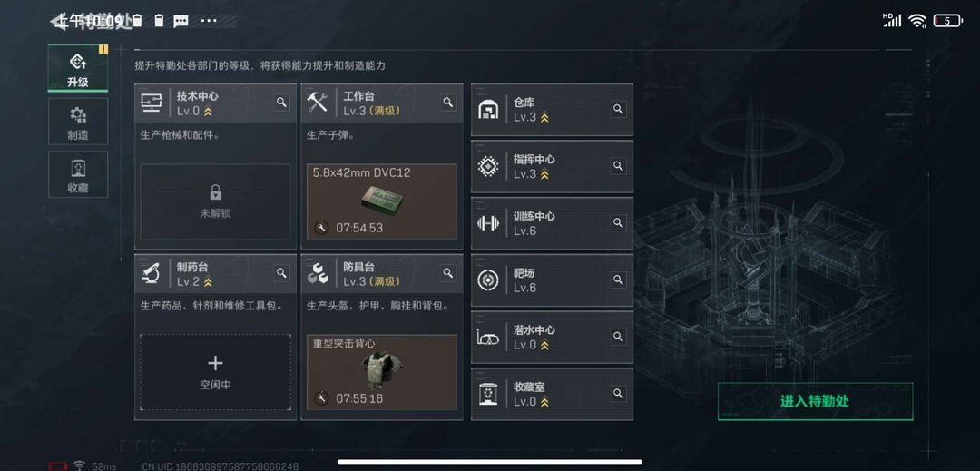Click the magnifier icon on 制药台

coord(282,273)
